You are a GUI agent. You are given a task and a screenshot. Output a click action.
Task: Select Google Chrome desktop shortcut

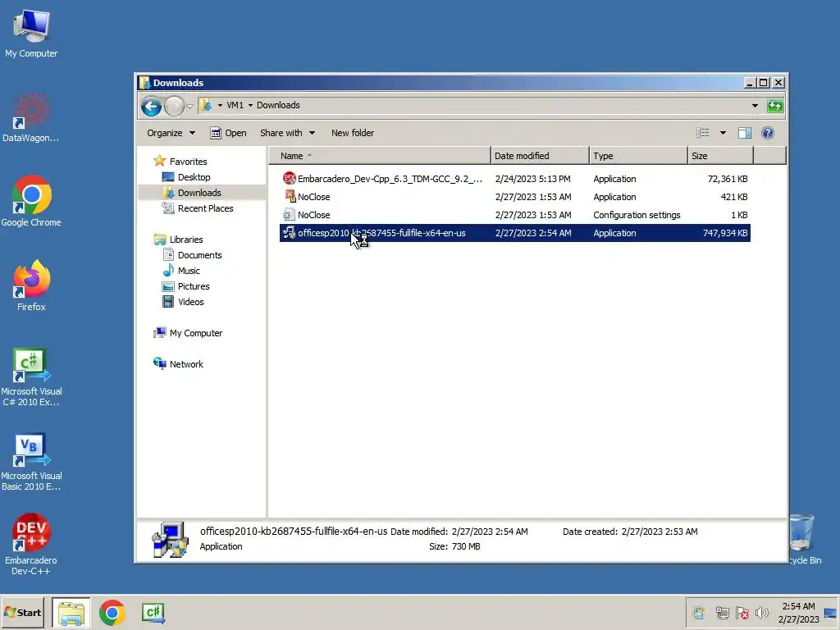coord(31,202)
